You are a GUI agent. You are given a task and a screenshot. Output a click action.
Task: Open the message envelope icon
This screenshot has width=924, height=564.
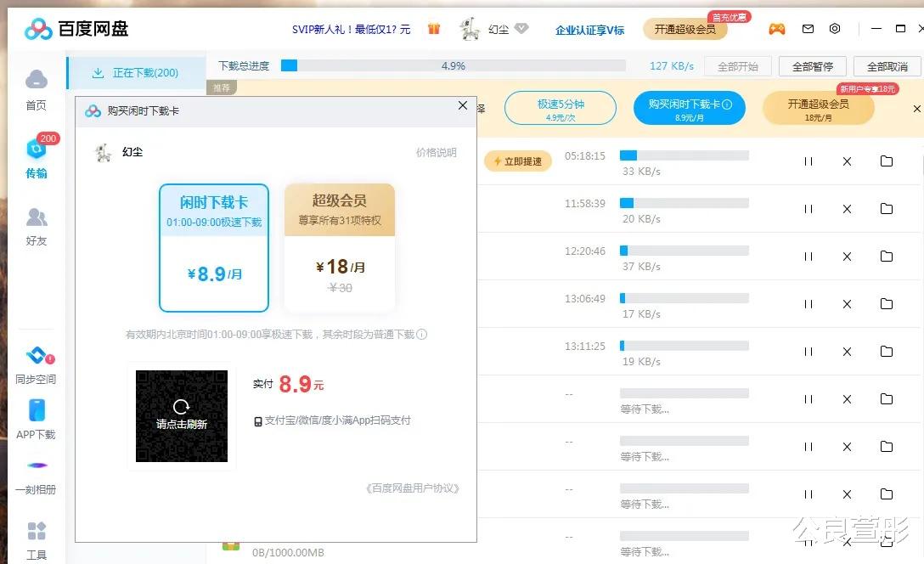(x=807, y=28)
